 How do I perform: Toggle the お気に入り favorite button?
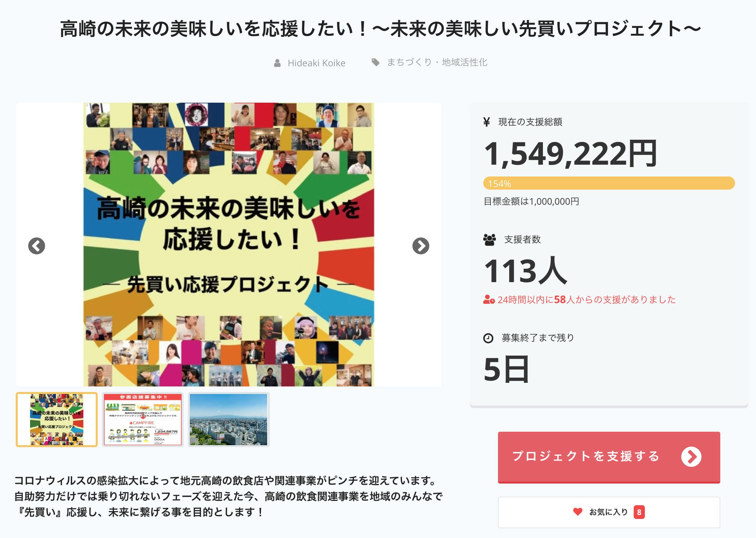(x=608, y=512)
